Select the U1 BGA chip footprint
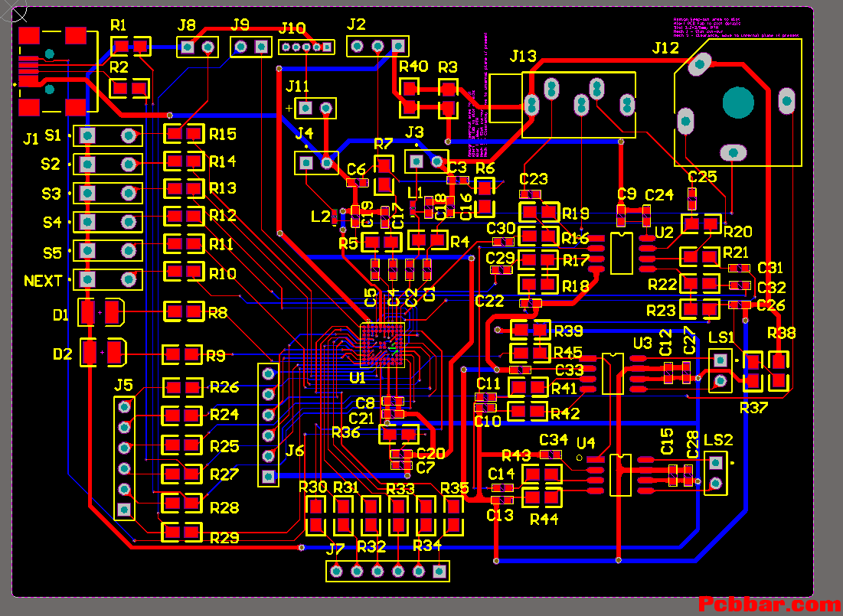This screenshot has width=843, height=616. pos(382,345)
